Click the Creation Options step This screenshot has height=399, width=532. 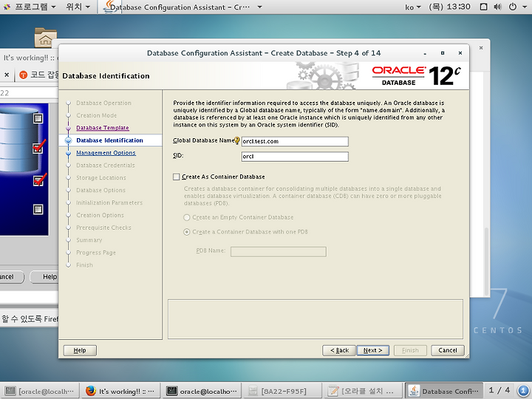(x=100, y=216)
